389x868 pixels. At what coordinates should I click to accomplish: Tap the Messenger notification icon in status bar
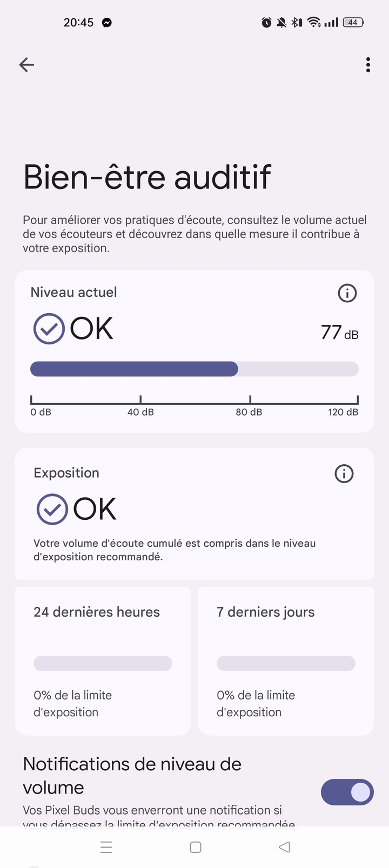(x=107, y=23)
